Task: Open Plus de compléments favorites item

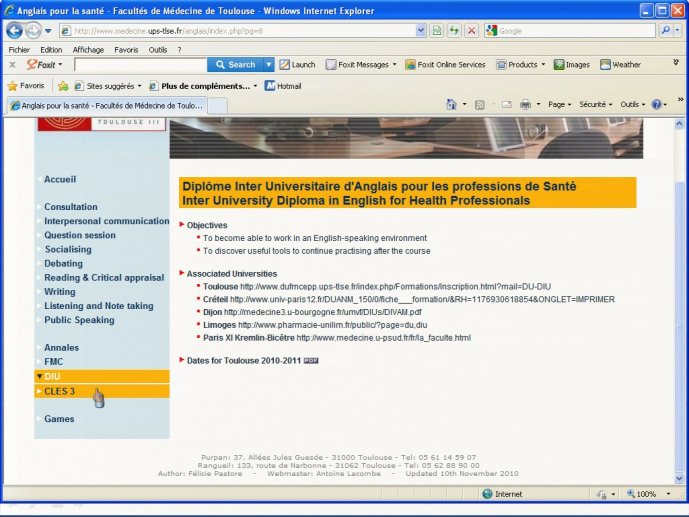Action: tap(203, 86)
